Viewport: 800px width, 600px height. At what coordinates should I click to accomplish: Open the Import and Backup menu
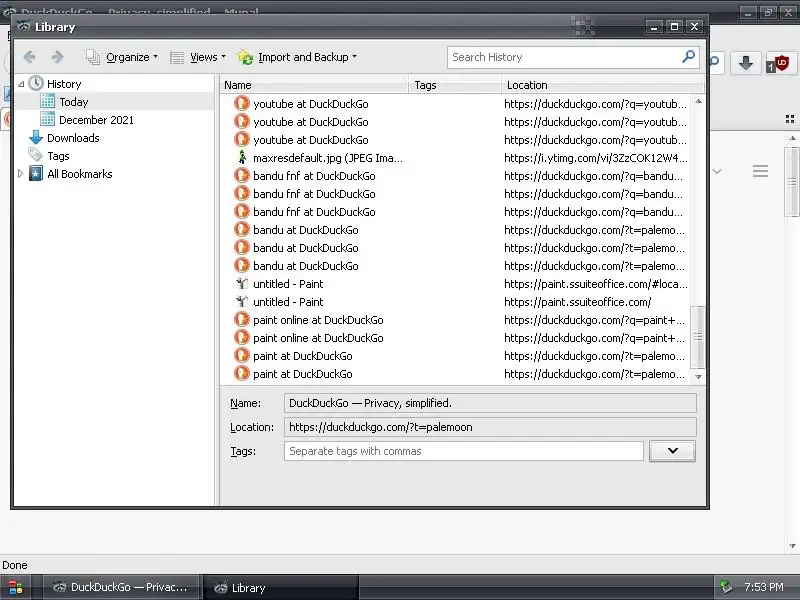(297, 57)
